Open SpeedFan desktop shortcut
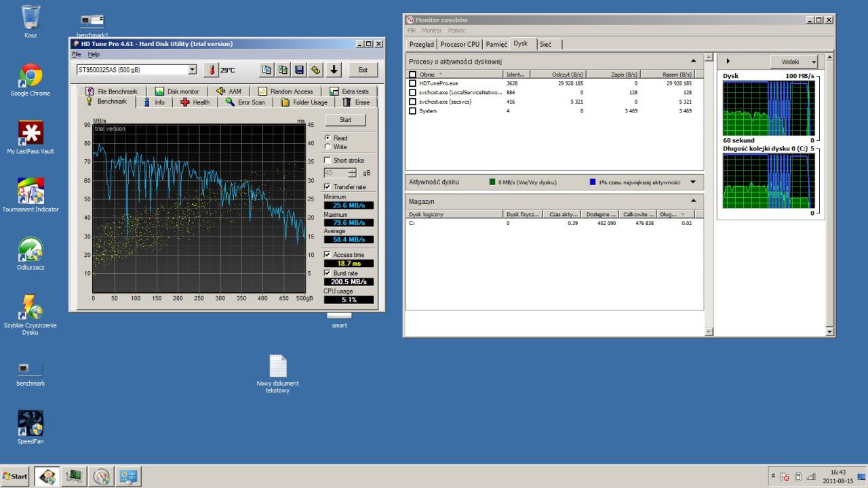Screen dimensions: 868x488 click(x=31, y=427)
